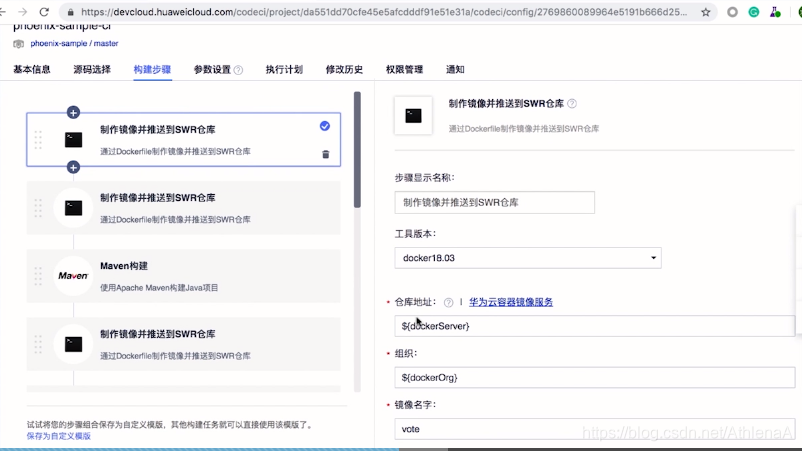Click the repository icon beside phoenix-sample / master
Viewport: 802px width, 451px height.
coord(18,44)
